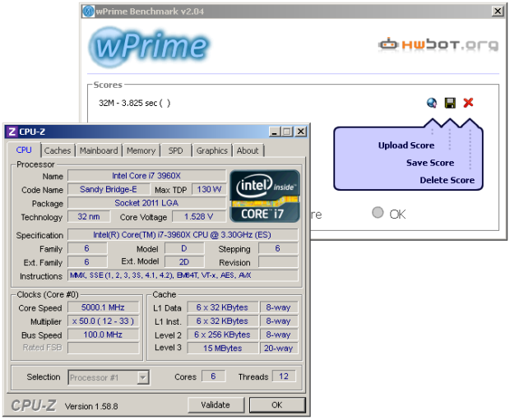
Task: Click the wPrime title bar icon
Action: pos(88,12)
